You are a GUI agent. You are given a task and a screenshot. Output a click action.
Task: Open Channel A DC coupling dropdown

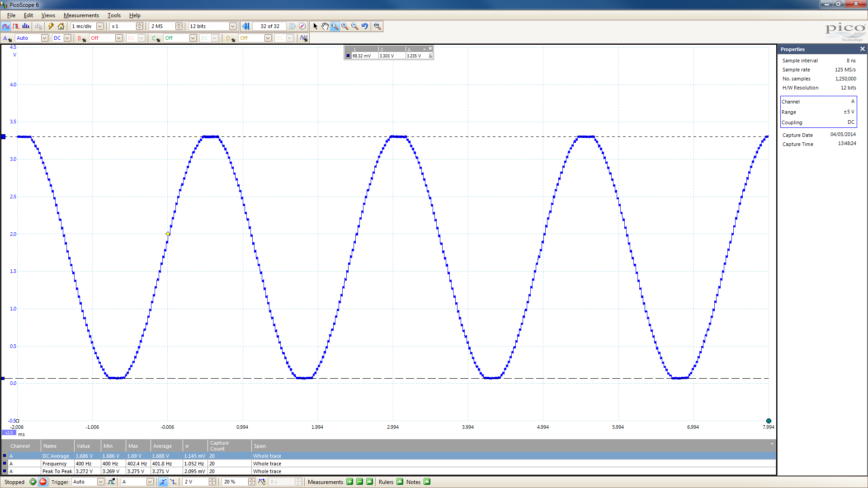point(67,38)
